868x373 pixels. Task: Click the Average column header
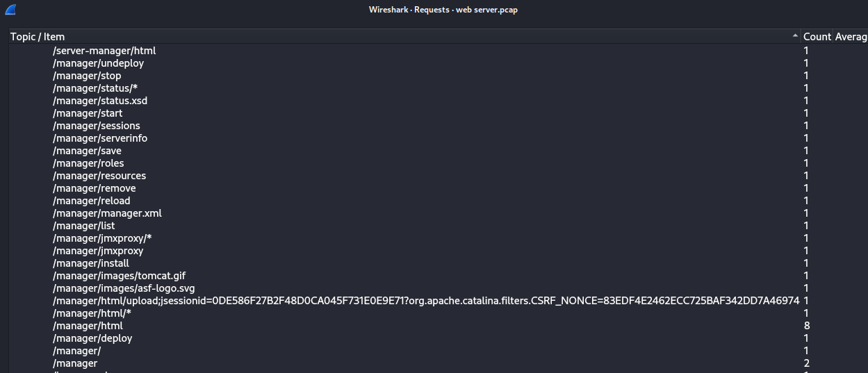click(x=851, y=36)
